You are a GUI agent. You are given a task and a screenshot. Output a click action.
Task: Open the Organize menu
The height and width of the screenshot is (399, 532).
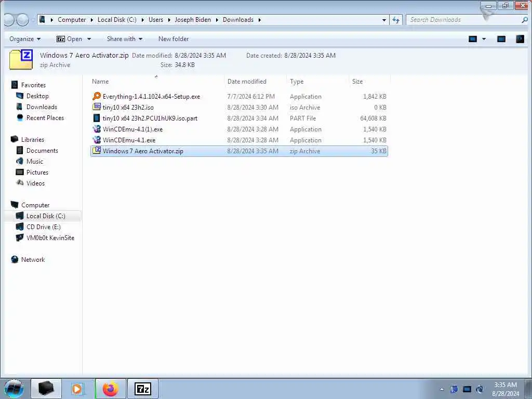pos(25,39)
